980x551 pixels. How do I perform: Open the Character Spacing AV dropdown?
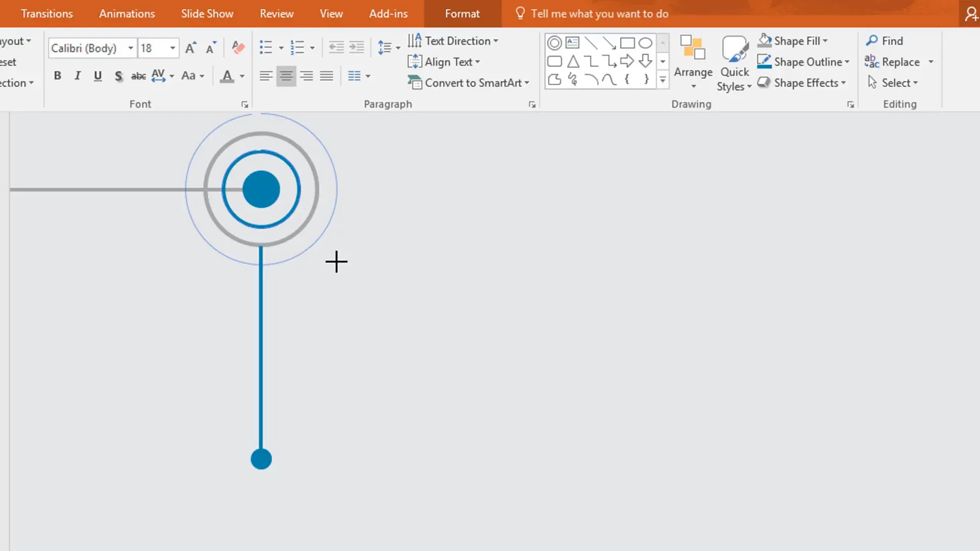click(163, 76)
